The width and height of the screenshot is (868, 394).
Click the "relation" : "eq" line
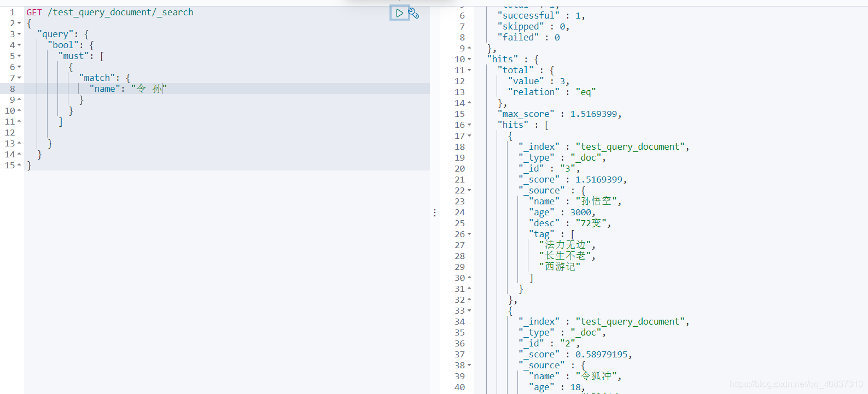[x=551, y=92]
